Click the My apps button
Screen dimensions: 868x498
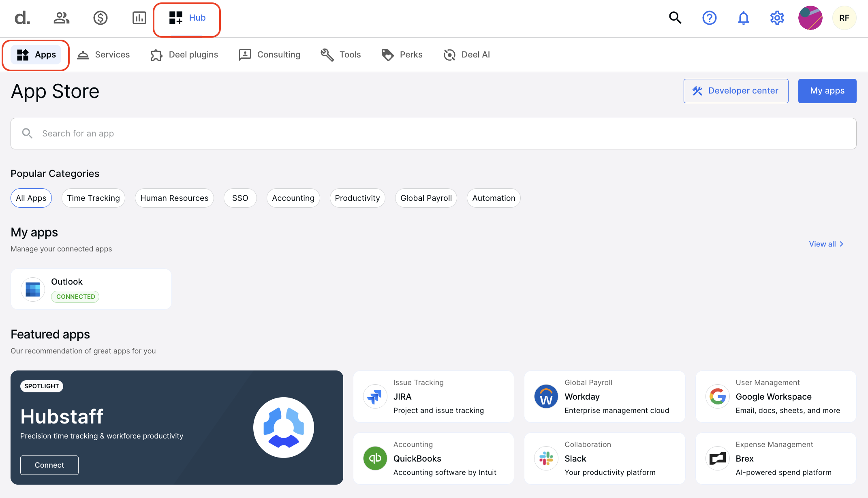pos(827,91)
